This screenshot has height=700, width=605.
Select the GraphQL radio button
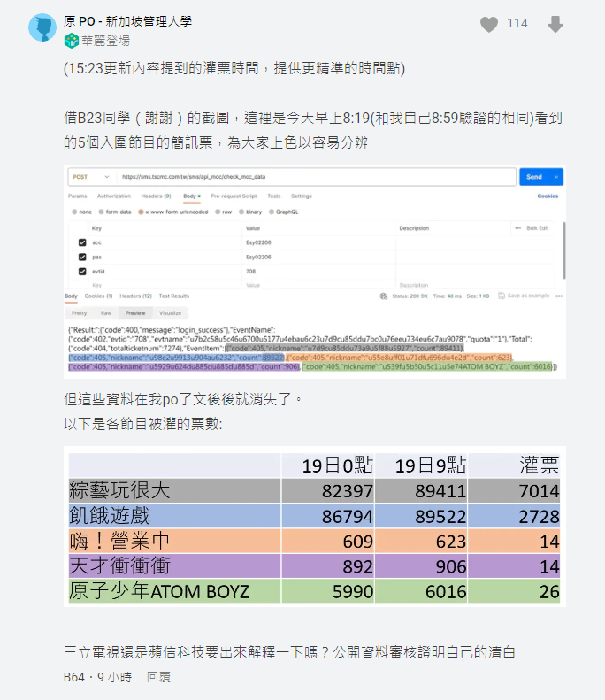point(272,212)
